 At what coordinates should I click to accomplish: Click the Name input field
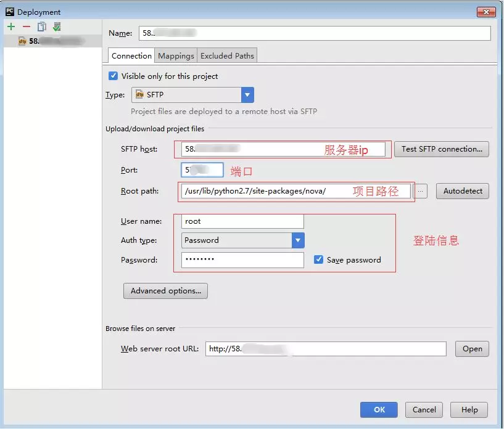[315, 33]
